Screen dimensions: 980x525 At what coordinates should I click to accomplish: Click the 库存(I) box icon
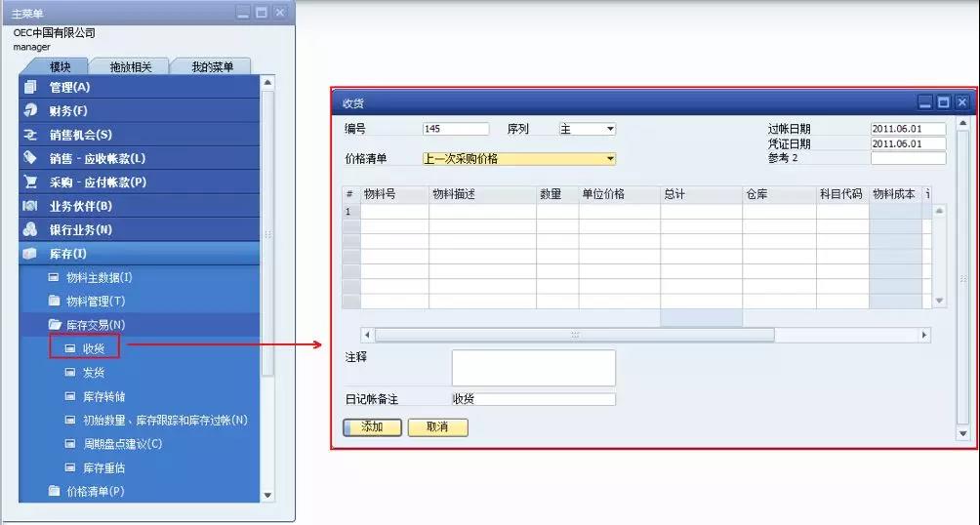coord(30,253)
